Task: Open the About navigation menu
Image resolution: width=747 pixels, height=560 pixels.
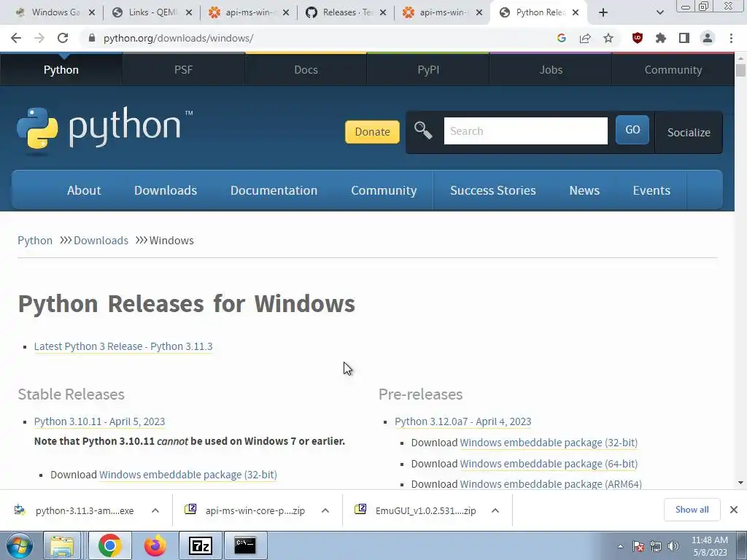Action: (x=84, y=190)
